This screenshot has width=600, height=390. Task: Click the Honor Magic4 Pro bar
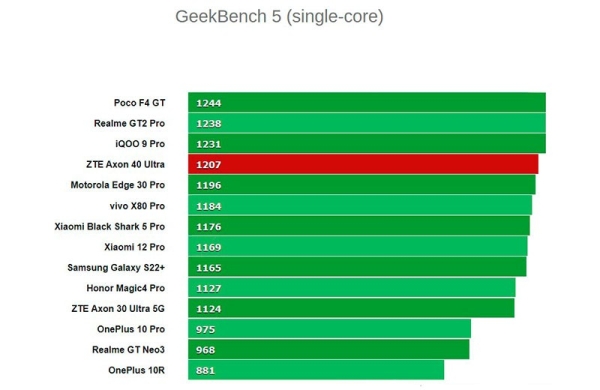pyautogui.click(x=351, y=288)
